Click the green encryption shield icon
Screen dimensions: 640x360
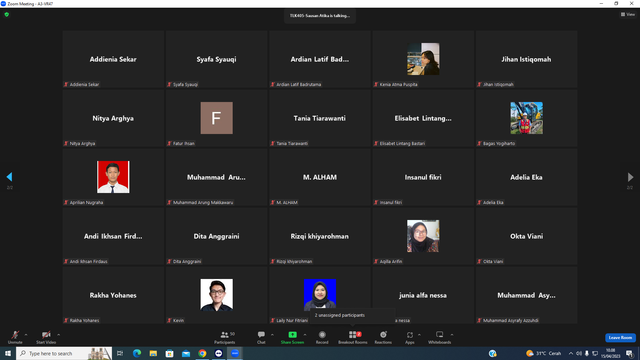pyautogui.click(x=7, y=14)
